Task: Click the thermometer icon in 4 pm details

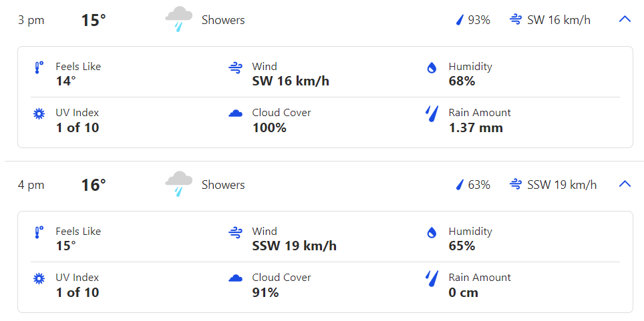Action: pos(39,232)
